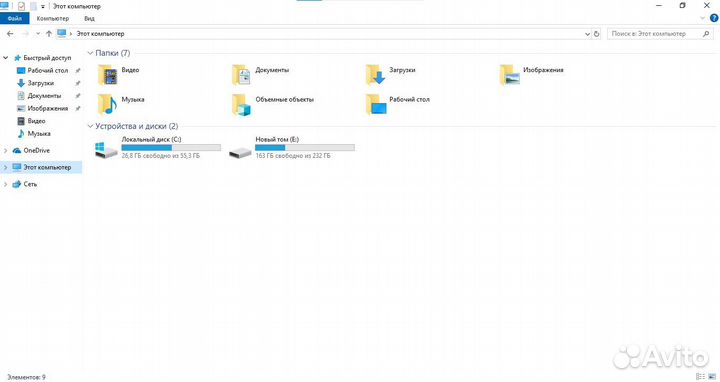
Task: Open the Видео folder in Папки section
Action: coord(118,75)
